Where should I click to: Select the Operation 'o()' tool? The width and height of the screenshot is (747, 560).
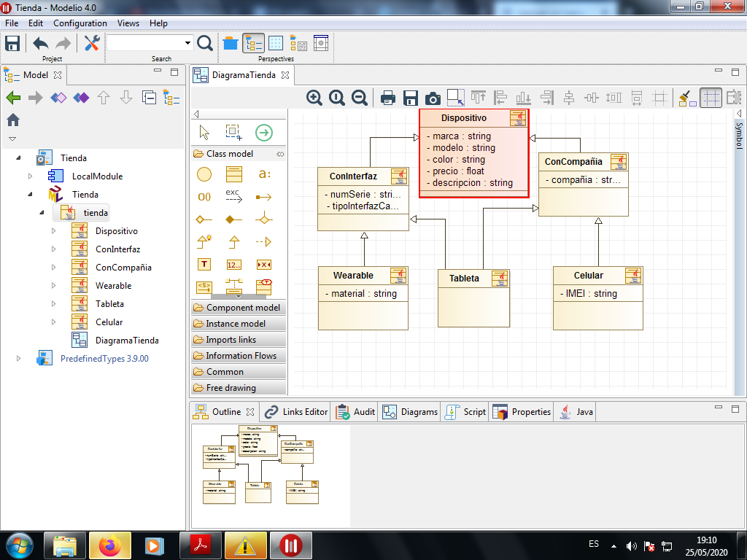204,197
